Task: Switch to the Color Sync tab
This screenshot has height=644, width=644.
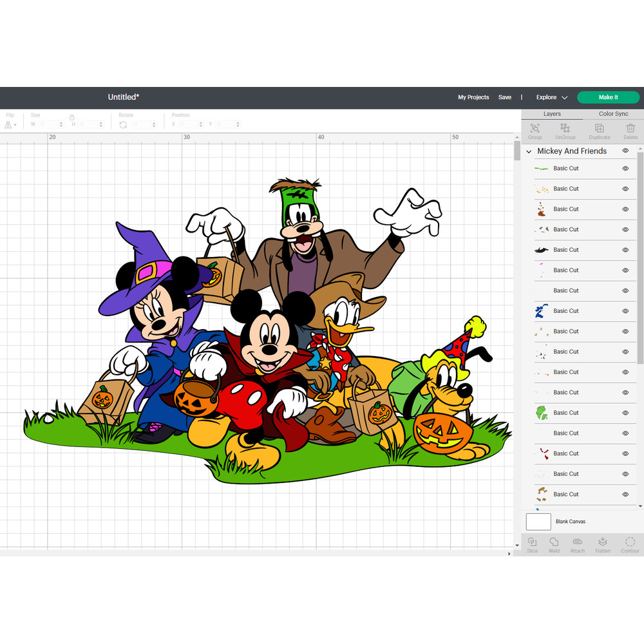Action: 612,113
